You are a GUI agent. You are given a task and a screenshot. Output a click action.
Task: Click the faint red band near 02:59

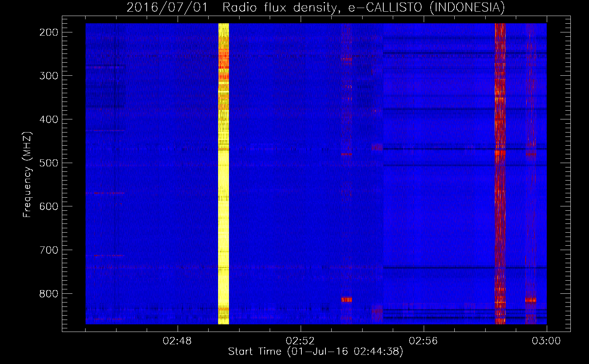point(531,174)
